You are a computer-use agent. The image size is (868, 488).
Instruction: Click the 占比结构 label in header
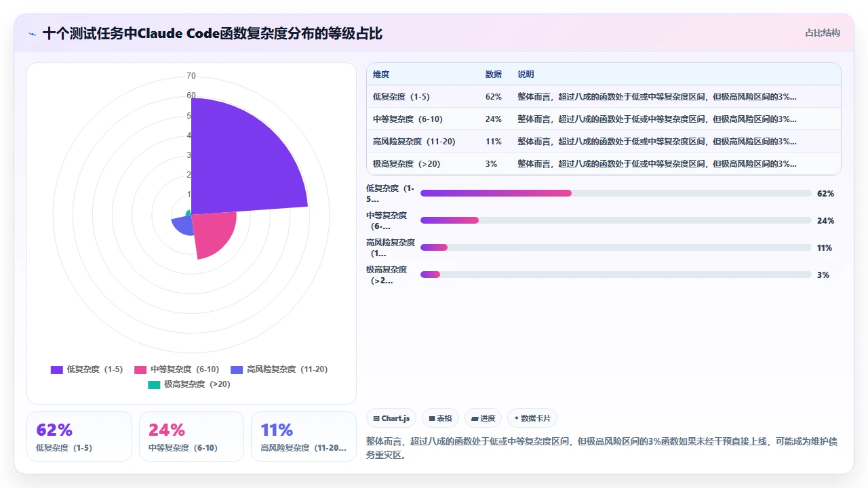coord(823,33)
